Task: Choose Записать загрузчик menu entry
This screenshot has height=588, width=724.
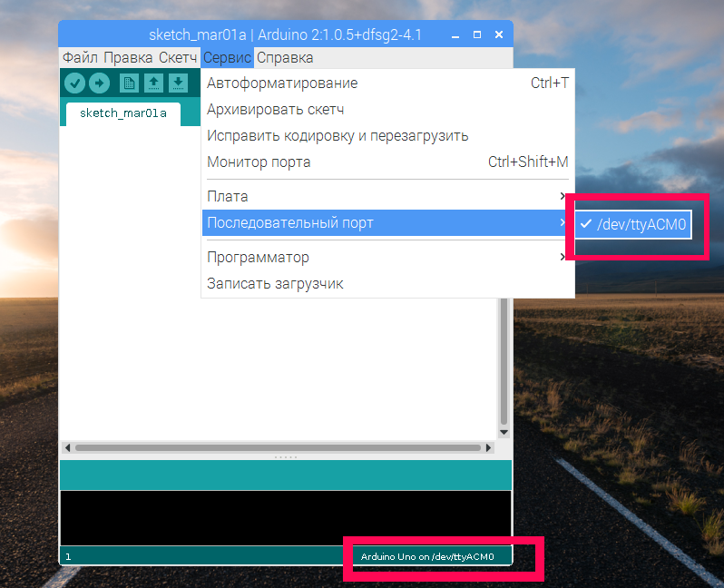Action: point(388,284)
